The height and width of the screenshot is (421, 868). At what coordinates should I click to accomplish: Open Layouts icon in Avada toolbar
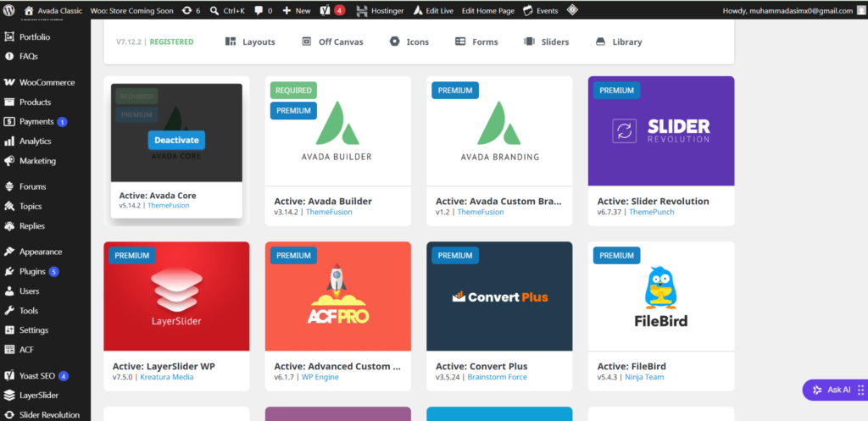pyautogui.click(x=231, y=42)
